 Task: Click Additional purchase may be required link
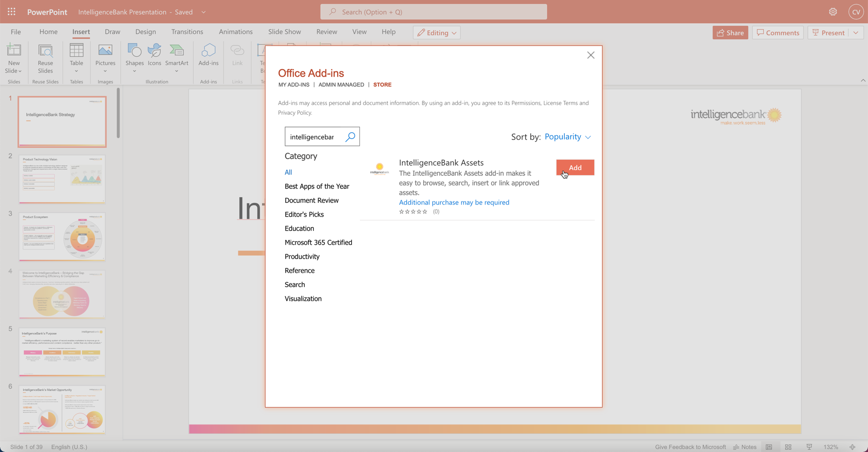[x=454, y=203]
